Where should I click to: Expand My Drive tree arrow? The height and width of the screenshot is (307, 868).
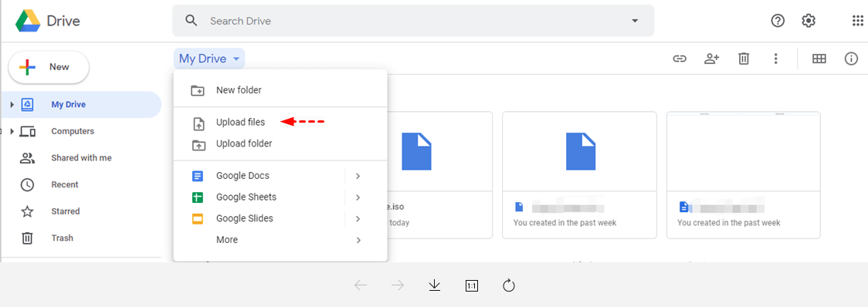pos(12,105)
